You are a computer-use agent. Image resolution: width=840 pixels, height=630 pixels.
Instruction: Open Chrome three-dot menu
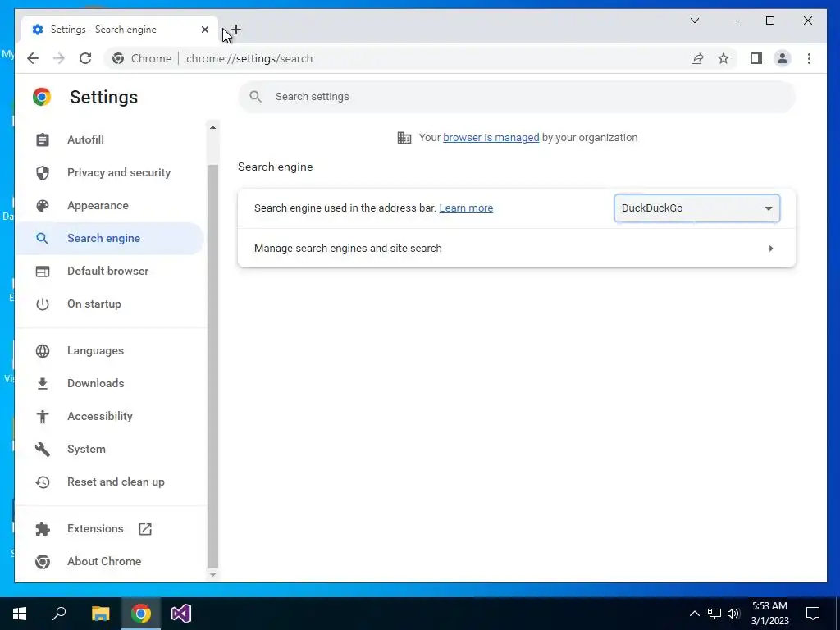[809, 58]
